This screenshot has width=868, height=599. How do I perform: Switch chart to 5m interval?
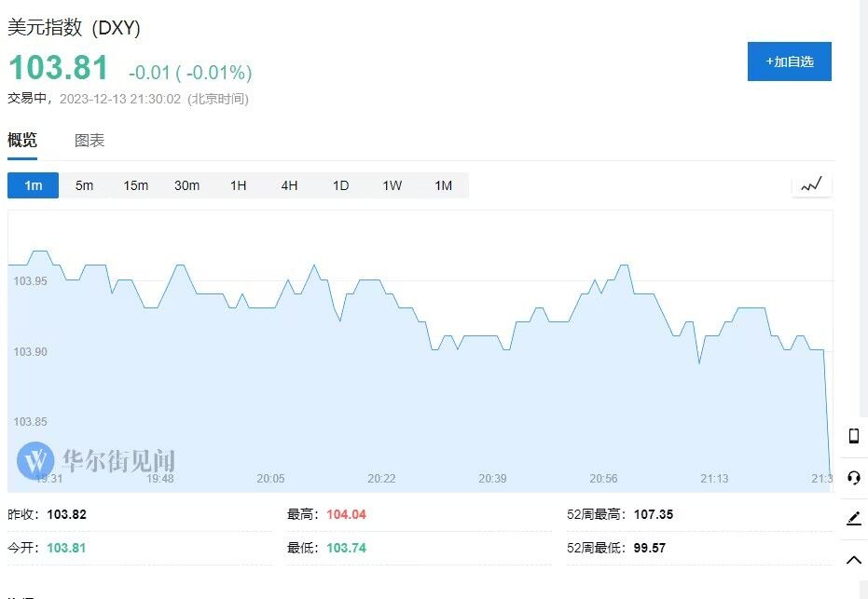click(x=84, y=185)
